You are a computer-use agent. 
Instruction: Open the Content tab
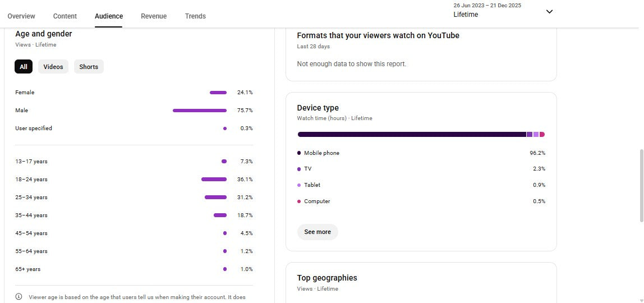pos(65,16)
